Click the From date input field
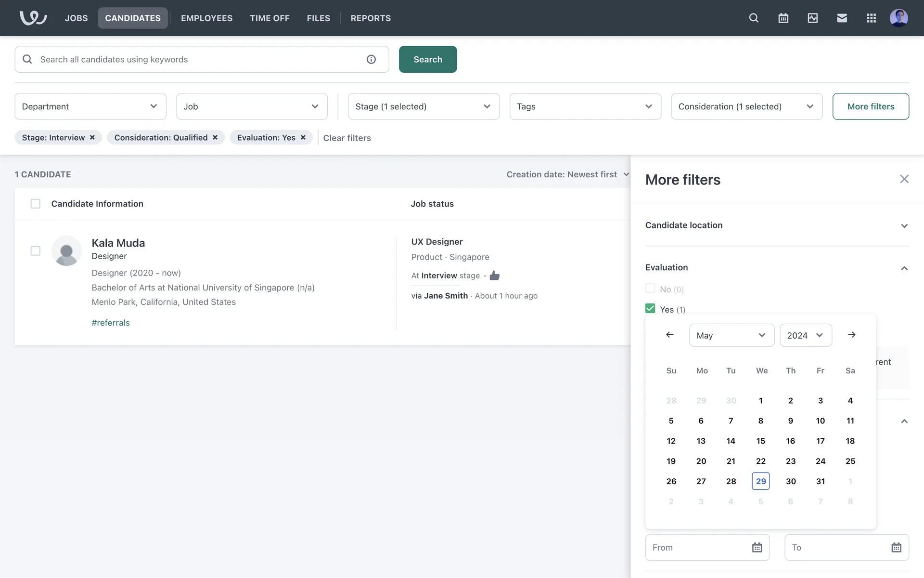Image resolution: width=924 pixels, height=578 pixels. (x=698, y=548)
